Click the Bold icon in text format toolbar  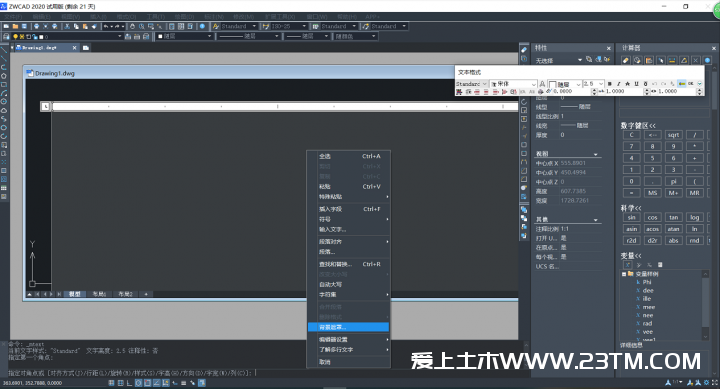coord(609,84)
